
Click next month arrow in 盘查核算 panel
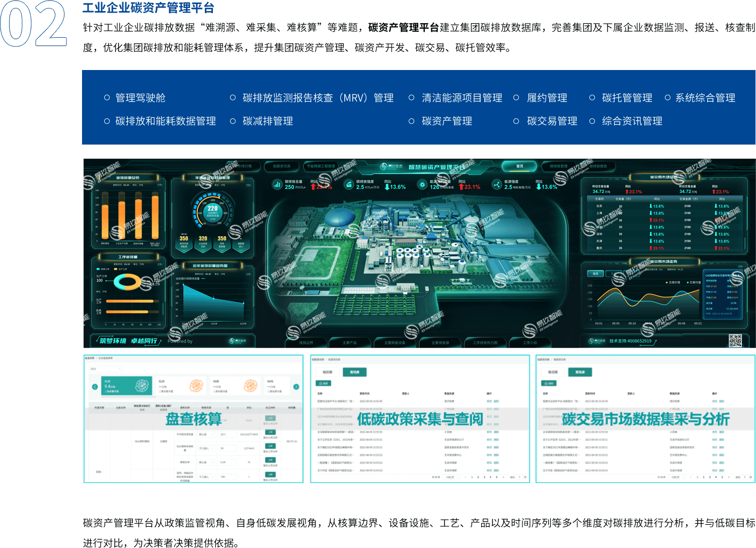click(296, 387)
